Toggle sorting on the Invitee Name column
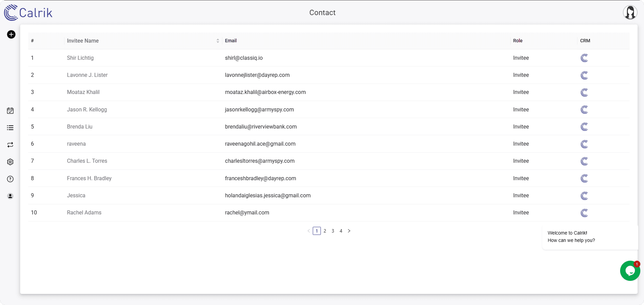The height and width of the screenshot is (305, 644). (217, 41)
